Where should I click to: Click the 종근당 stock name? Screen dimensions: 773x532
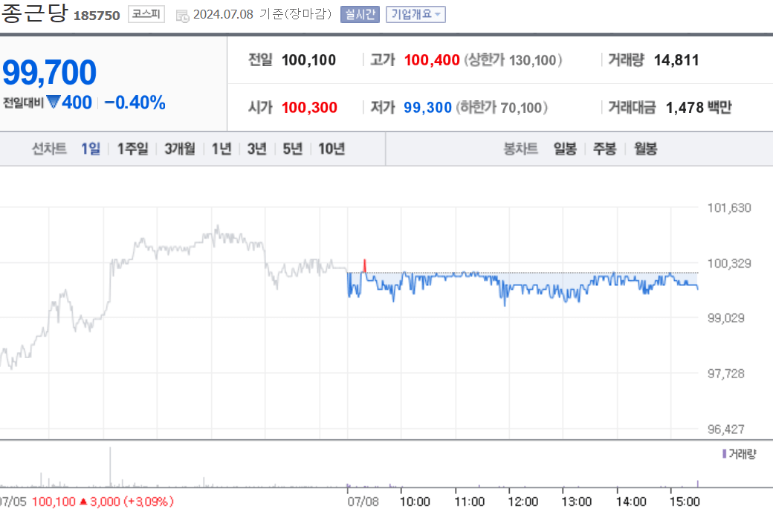tap(34, 13)
